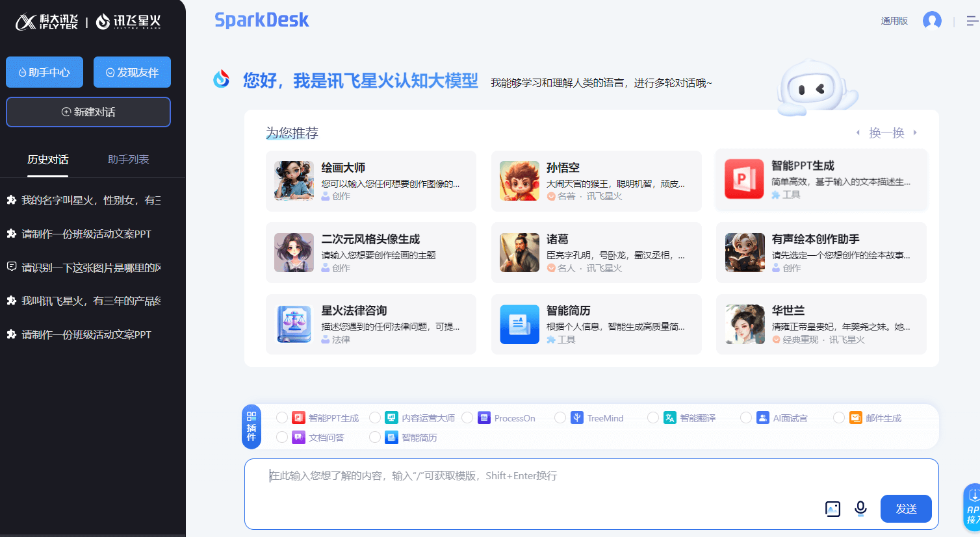
Task: Refresh recommendations via 换一换
Action: coord(886,132)
